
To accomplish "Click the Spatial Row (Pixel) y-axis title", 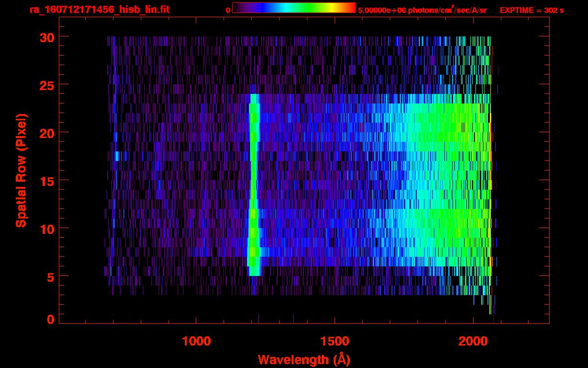I will 21,171.
